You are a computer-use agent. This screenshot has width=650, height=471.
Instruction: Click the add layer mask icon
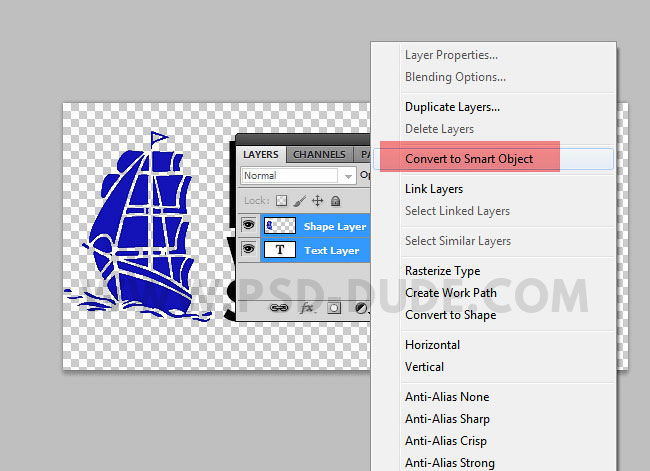[334, 309]
